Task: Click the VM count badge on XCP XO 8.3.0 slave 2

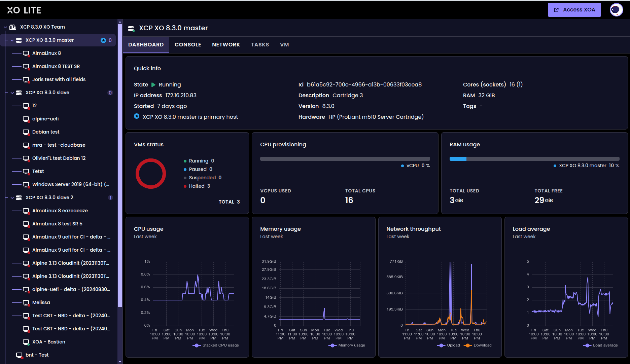Action: tap(110, 197)
